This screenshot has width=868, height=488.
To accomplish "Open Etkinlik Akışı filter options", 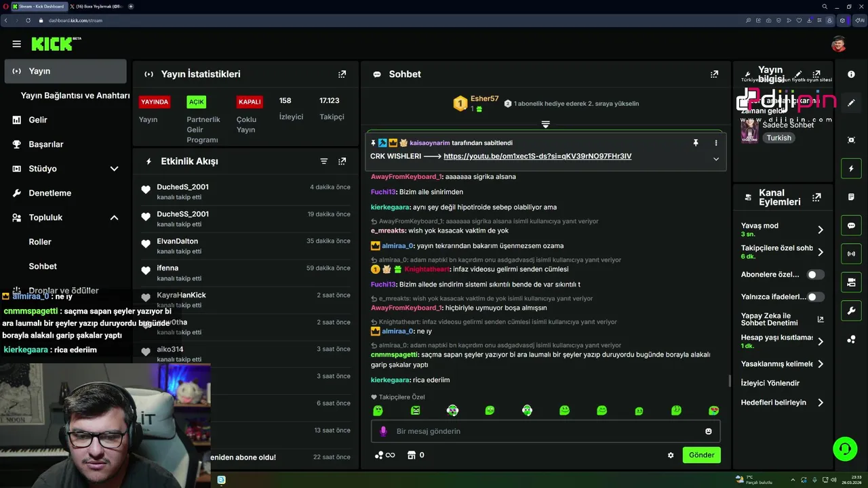I will click(324, 161).
